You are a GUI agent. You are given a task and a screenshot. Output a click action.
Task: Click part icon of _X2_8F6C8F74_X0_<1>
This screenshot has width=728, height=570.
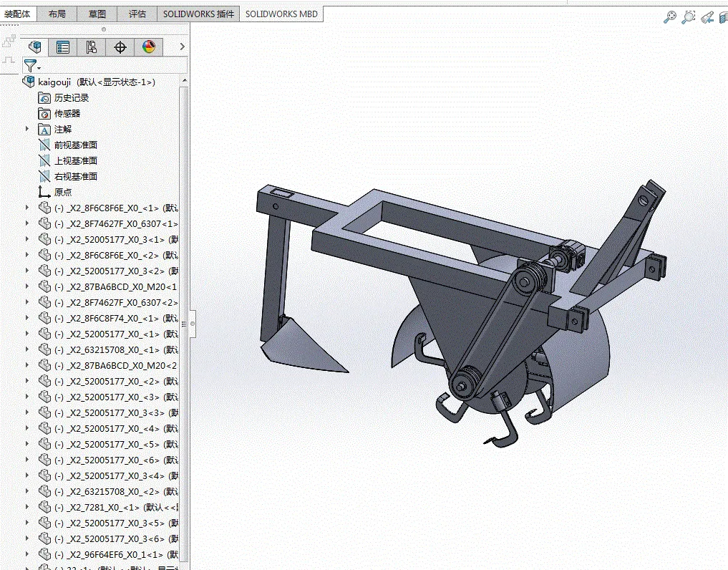pos(44,318)
